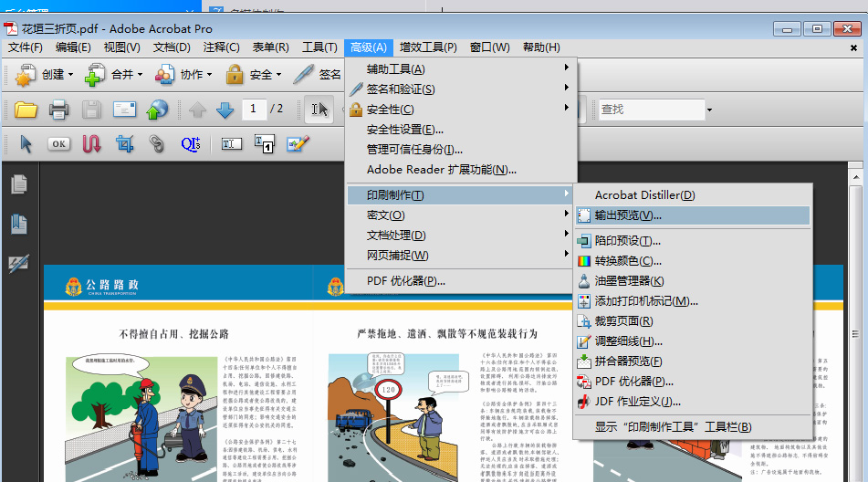Screen dimensions: 868x482
Task: Select 安全性设置(E) menu entry
Action: tap(462, 130)
